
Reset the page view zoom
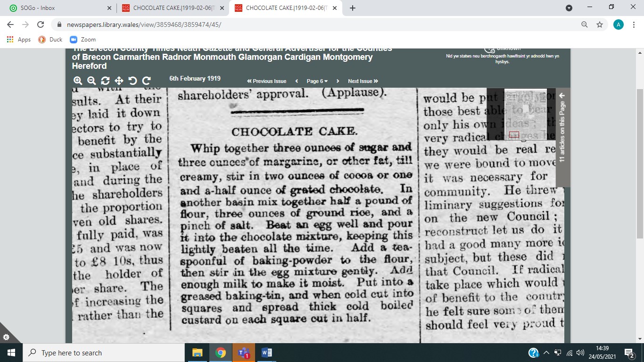pos(105,81)
